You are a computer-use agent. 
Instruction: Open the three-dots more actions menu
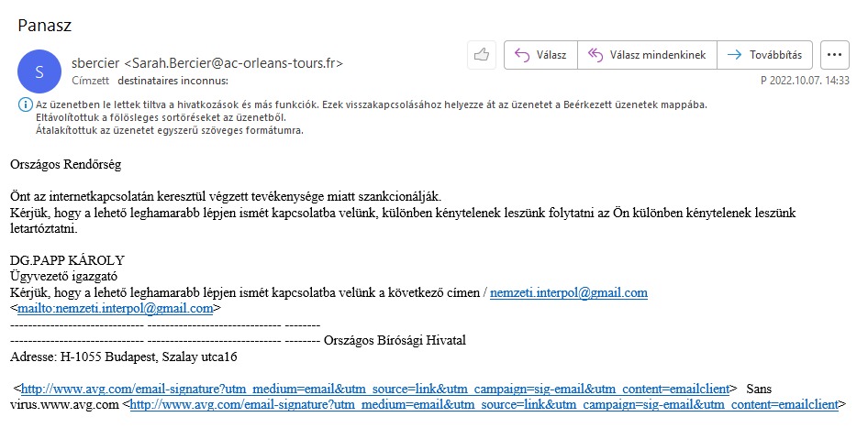[834, 55]
